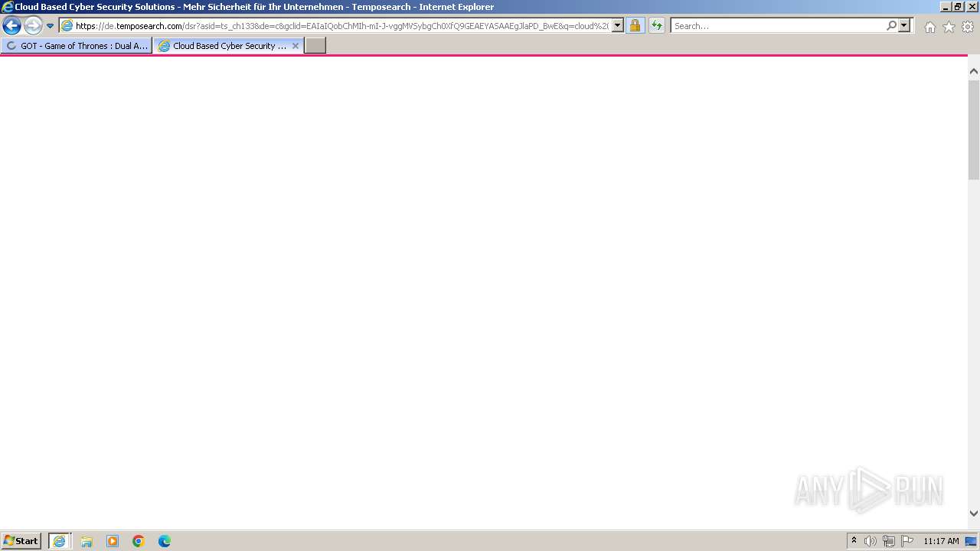980x551 pixels.
Task: Launch Microsoft Edge from taskbar
Action: 165,541
